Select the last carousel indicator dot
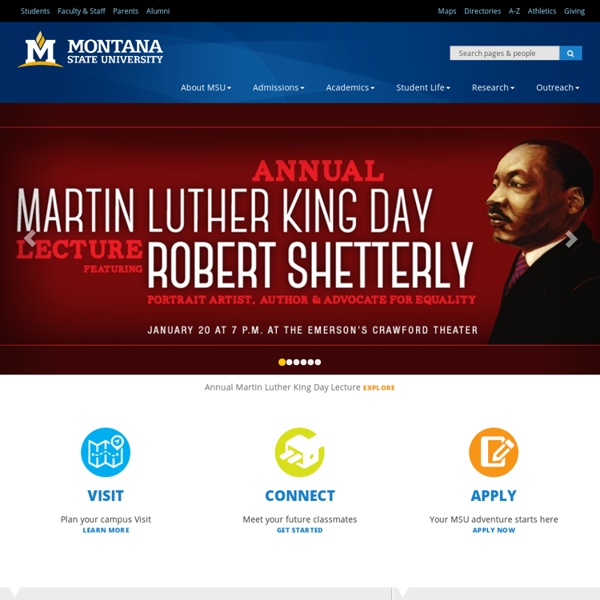This screenshot has height=600, width=600. tap(318, 362)
